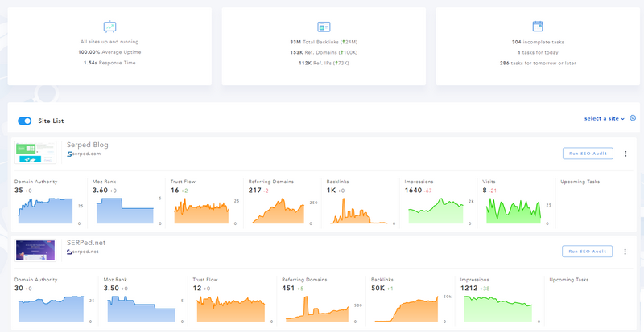The height and width of the screenshot is (332, 644).
Task: Click '1.54s Response Time' text
Action: coord(109,63)
